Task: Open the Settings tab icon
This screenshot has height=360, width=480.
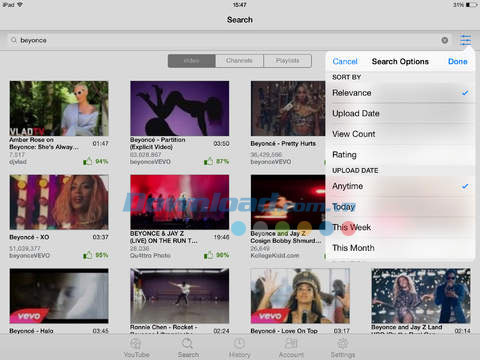Action: 343,343
